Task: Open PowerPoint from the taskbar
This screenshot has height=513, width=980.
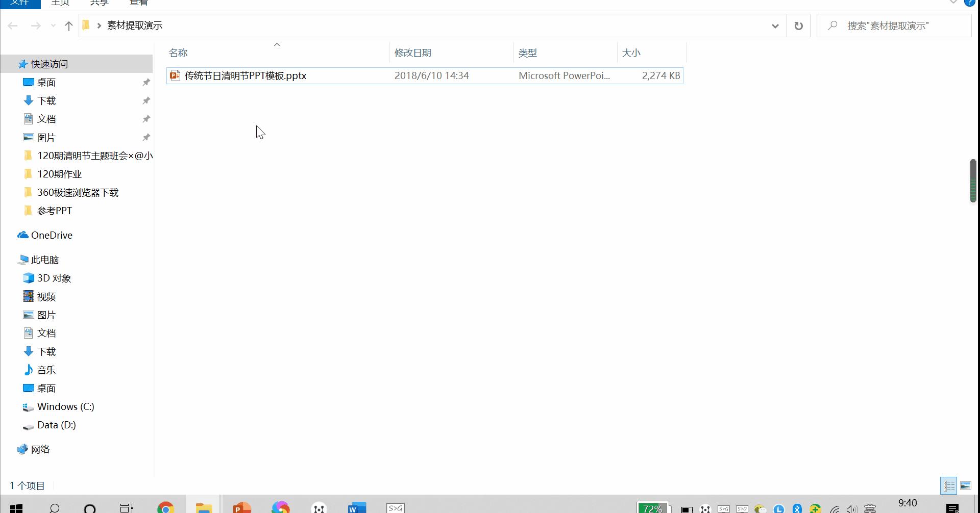Action: pos(242,507)
